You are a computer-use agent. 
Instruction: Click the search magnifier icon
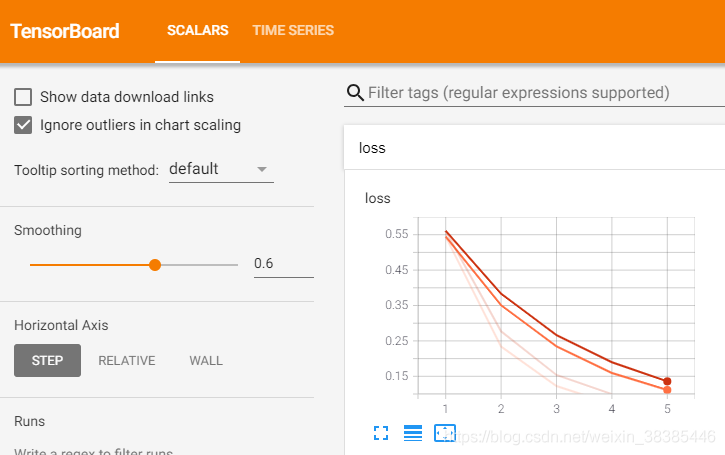(x=355, y=93)
